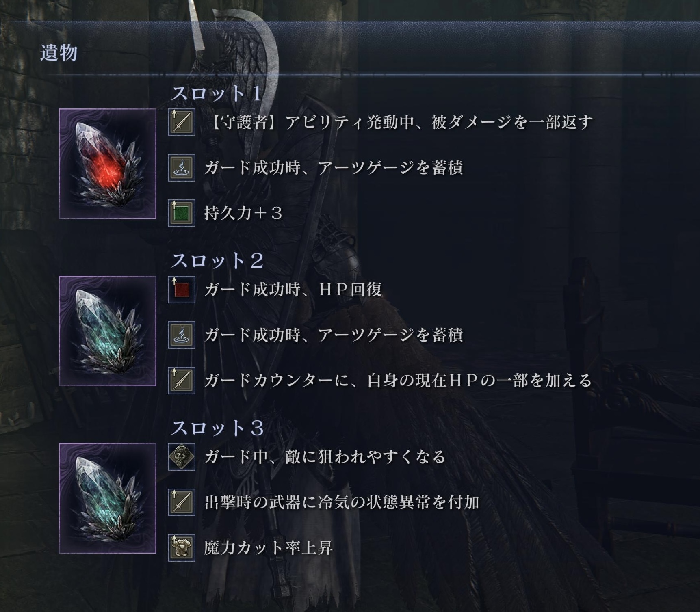Open the スロット1 heading
700x612 pixels.
point(217,93)
